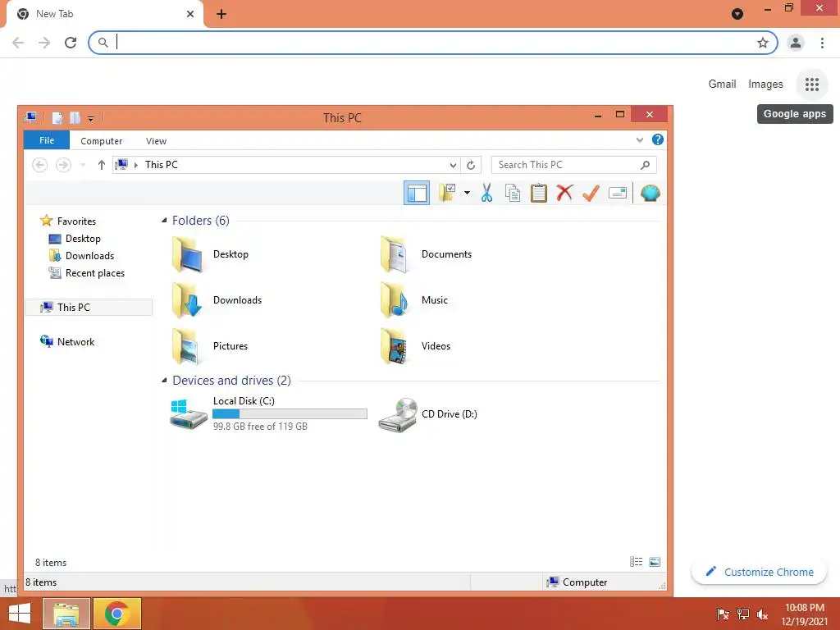Click the Search This PC field
840x630 pixels.
573,165
